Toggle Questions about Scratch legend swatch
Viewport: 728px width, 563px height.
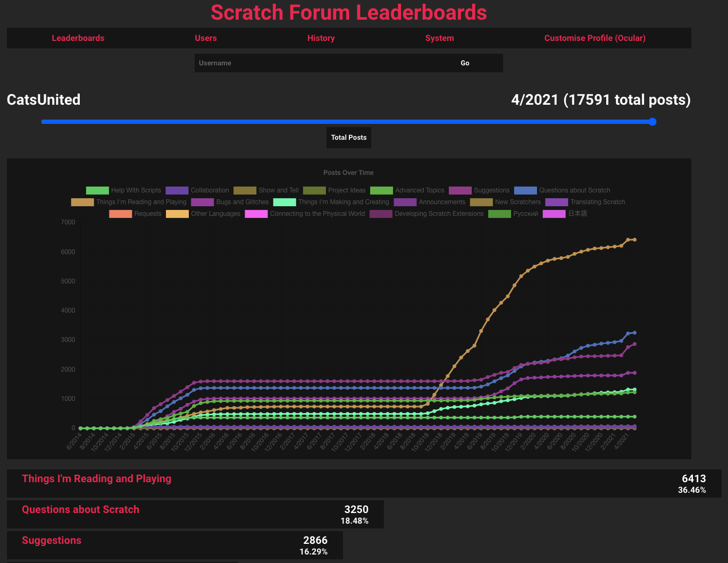coord(525,190)
